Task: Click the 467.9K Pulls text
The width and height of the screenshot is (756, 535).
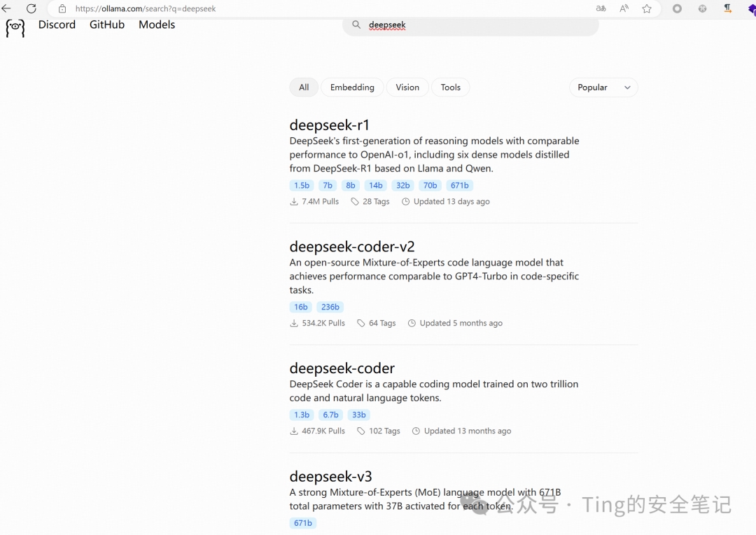Action: [323, 431]
